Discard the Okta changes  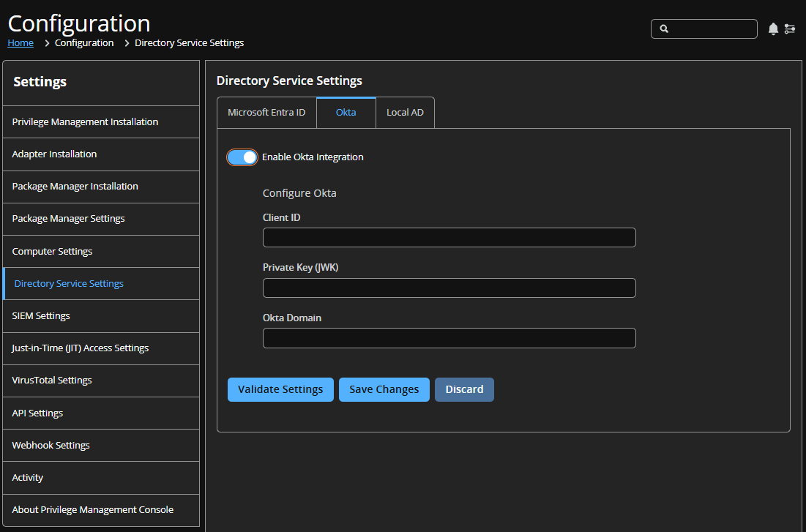464,389
